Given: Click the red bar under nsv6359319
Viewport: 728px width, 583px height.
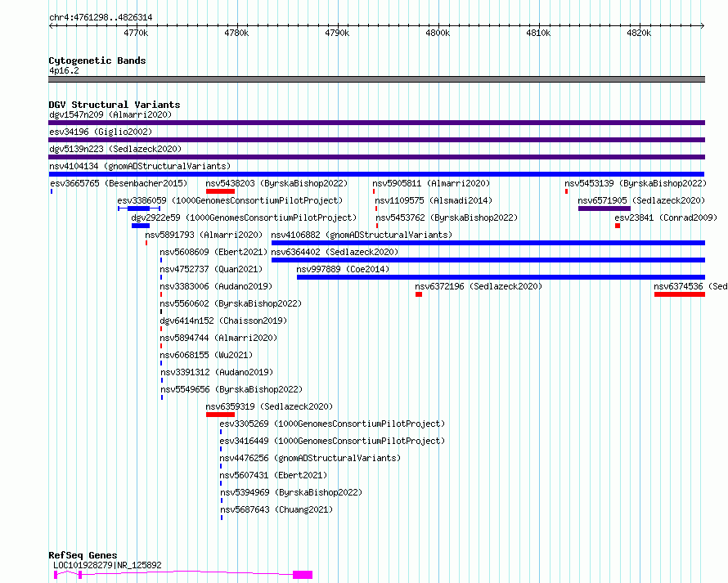Looking at the screenshot, I should pos(221,415).
